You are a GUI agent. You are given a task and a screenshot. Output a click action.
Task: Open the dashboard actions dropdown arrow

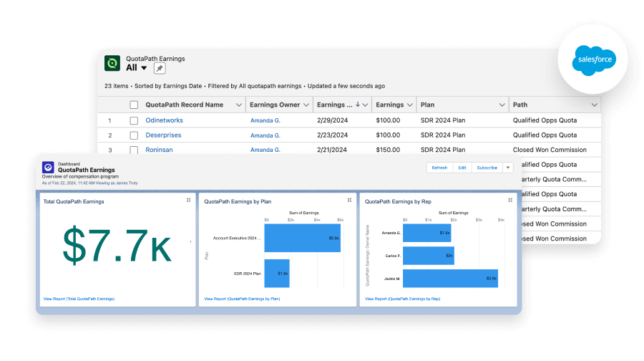pyautogui.click(x=508, y=168)
